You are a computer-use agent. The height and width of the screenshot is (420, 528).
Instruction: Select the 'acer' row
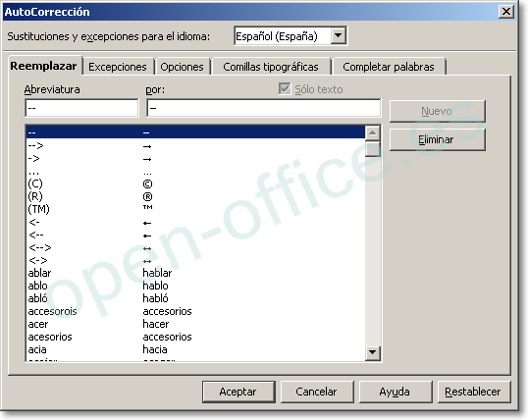tap(195, 325)
